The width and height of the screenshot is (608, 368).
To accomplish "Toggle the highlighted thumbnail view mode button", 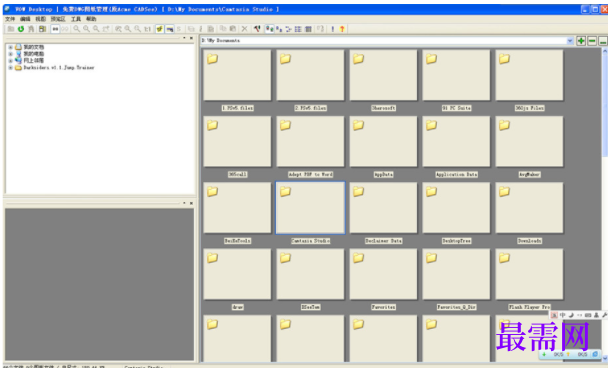I will point(269,29).
